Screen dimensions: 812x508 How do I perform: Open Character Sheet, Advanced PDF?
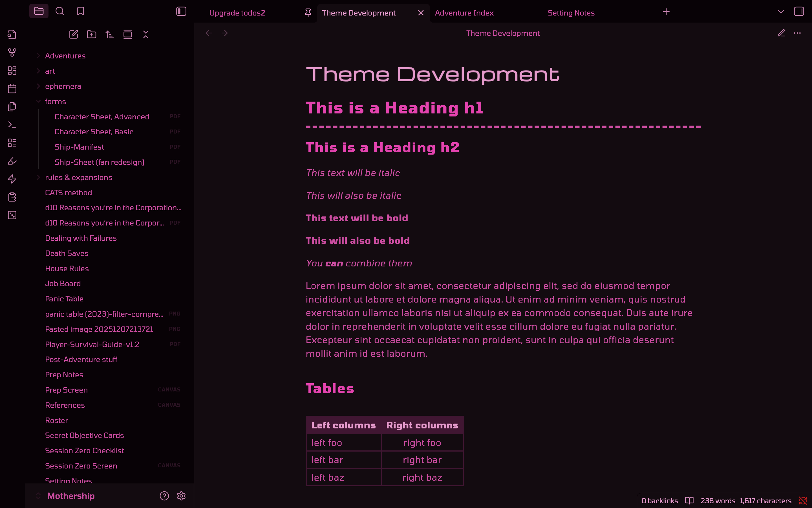coord(102,117)
